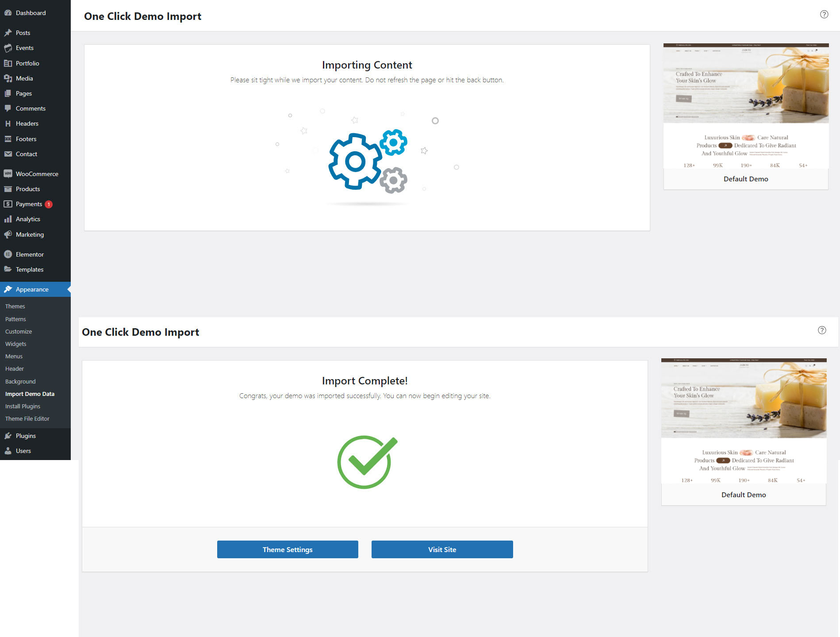Screen dimensions: 840x637
Task: Open Payments with the notification badge
Action: (29, 204)
